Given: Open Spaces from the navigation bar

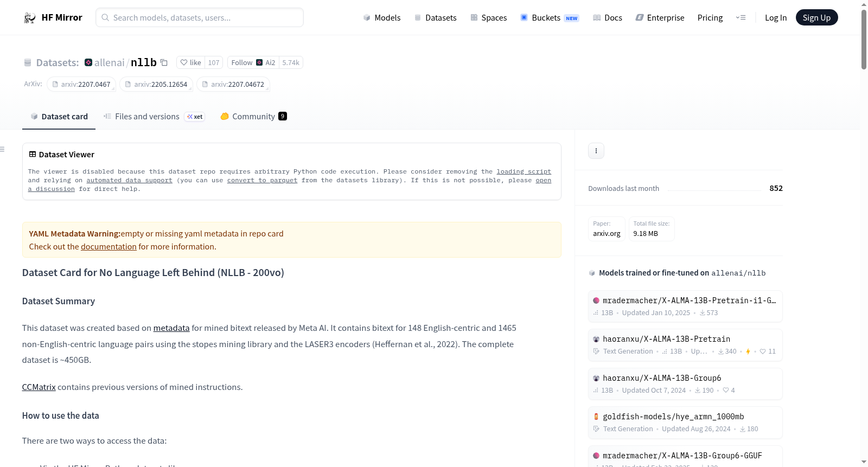Looking at the screenshot, I should click(488, 18).
